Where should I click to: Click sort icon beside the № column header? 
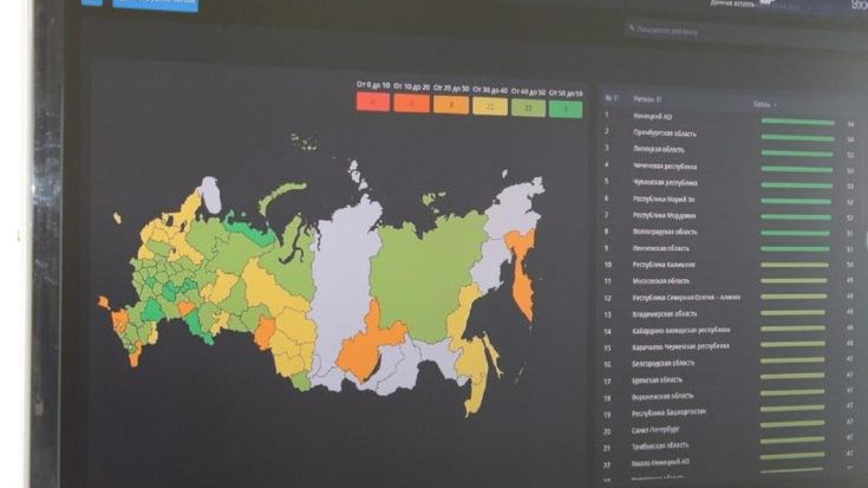[x=616, y=99]
